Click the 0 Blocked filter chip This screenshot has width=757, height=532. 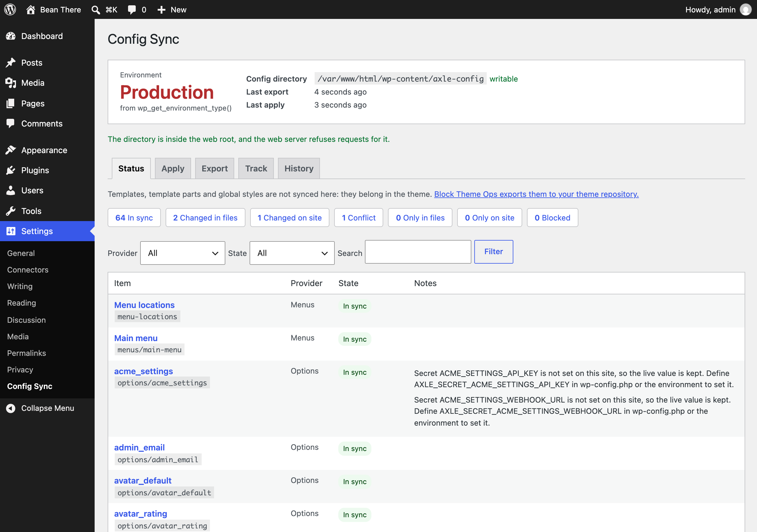(553, 218)
